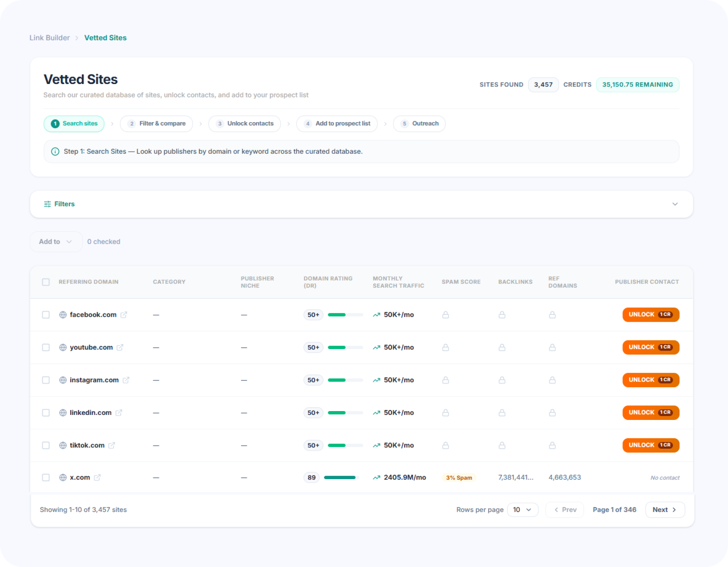Click the ref domains lock in facebook.com row
The image size is (728, 567).
pos(552,315)
